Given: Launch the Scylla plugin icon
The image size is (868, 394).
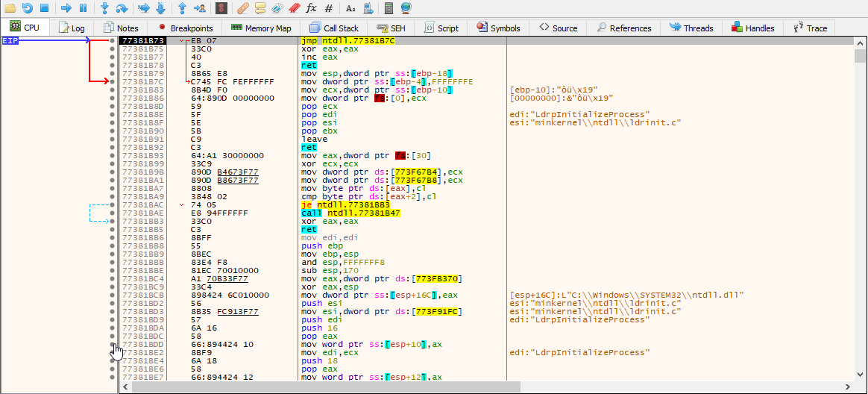Looking at the screenshot, I should [221, 7].
